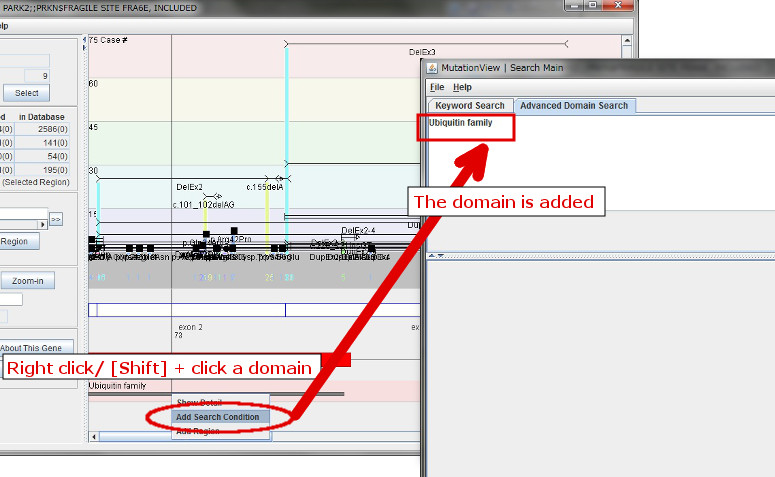Click the left arrow of horizontal scrollbar
775x477 pixels.
coord(95,437)
